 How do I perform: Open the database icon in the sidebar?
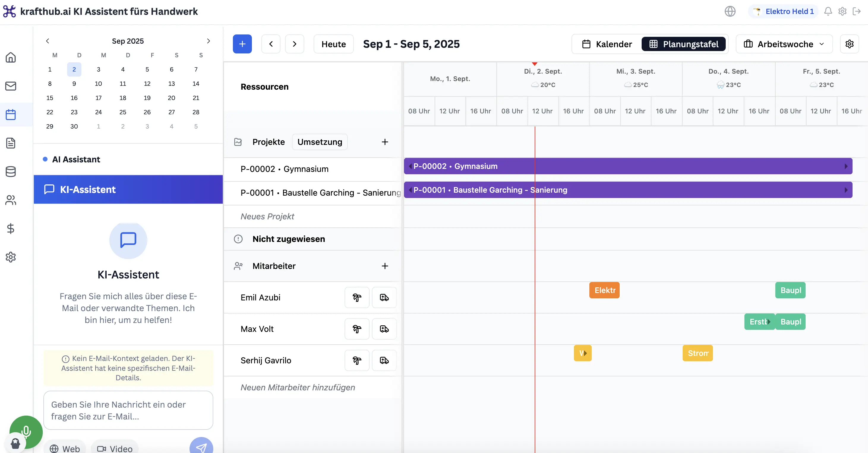tap(10, 171)
